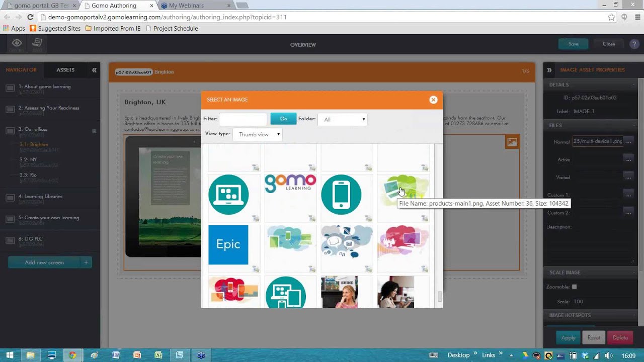This screenshot has width=644, height=362.
Task: Click the image dialog vertical scrollbar
Action: [x=439, y=296]
